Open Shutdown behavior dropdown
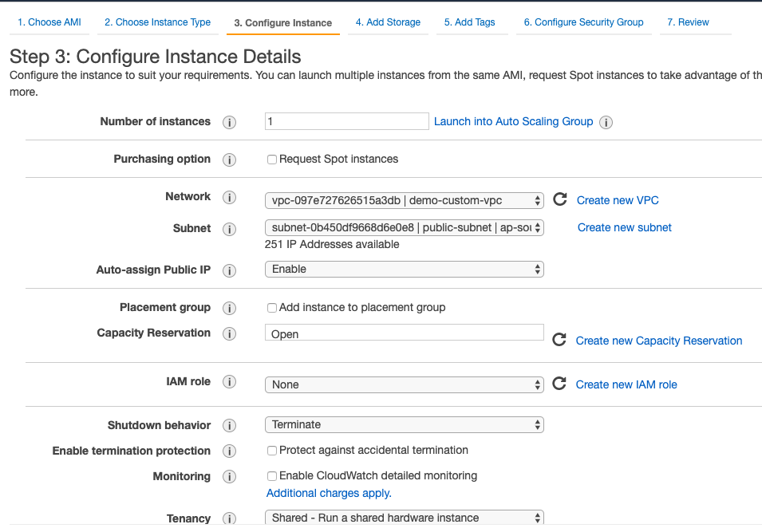762x532 pixels. (405, 424)
